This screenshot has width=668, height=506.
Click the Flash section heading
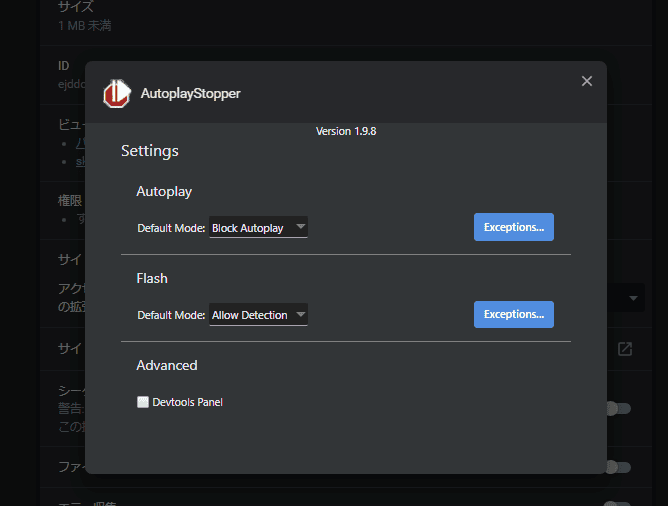pos(152,278)
